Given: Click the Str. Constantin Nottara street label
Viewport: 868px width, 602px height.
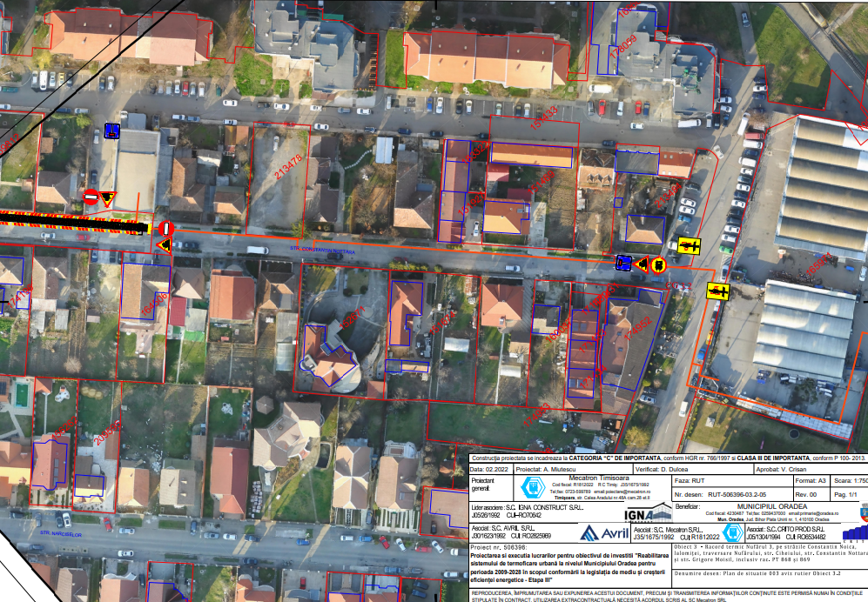Looking at the screenshot, I should [324, 251].
